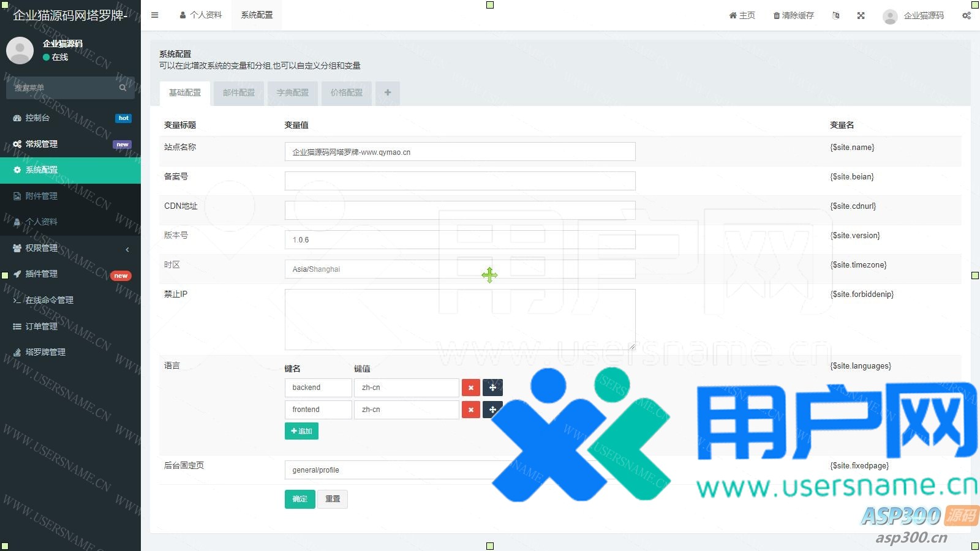980x551 pixels.
Task: Click the language switch icon in header
Action: point(835,15)
